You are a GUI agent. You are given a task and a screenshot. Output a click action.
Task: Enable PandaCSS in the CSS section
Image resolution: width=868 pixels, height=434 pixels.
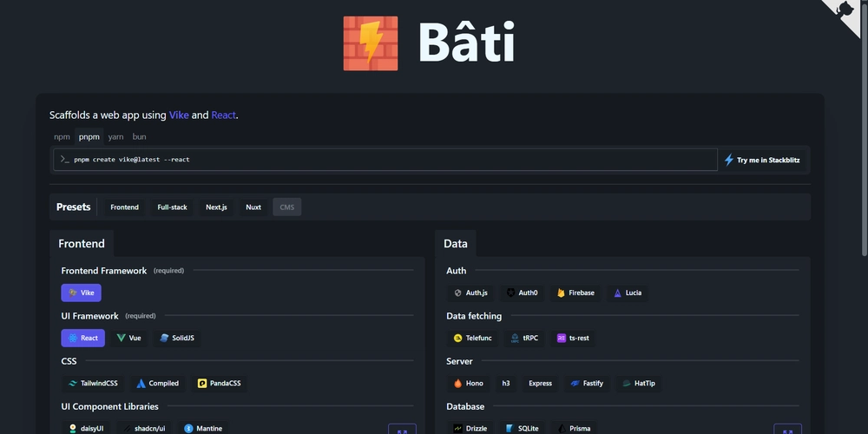pos(220,383)
